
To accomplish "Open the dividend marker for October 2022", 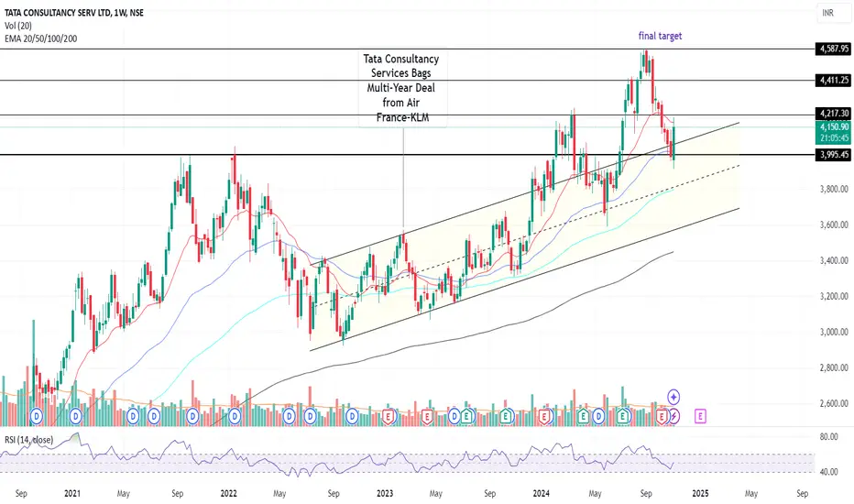I will pos(352,417).
